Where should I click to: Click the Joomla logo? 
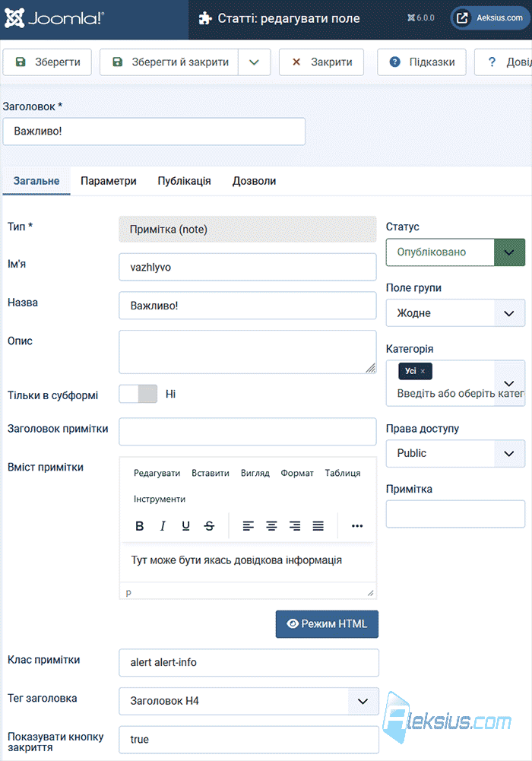(54, 18)
